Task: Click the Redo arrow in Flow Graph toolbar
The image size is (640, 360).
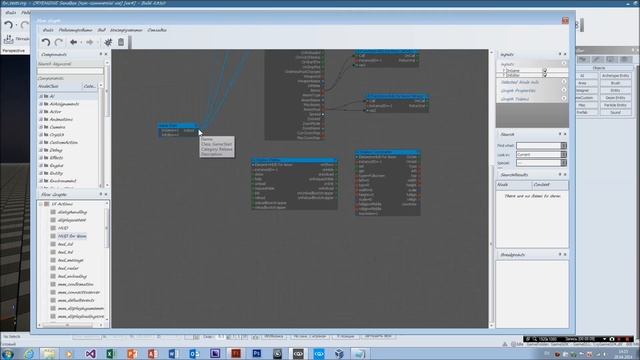Action: click(59, 42)
